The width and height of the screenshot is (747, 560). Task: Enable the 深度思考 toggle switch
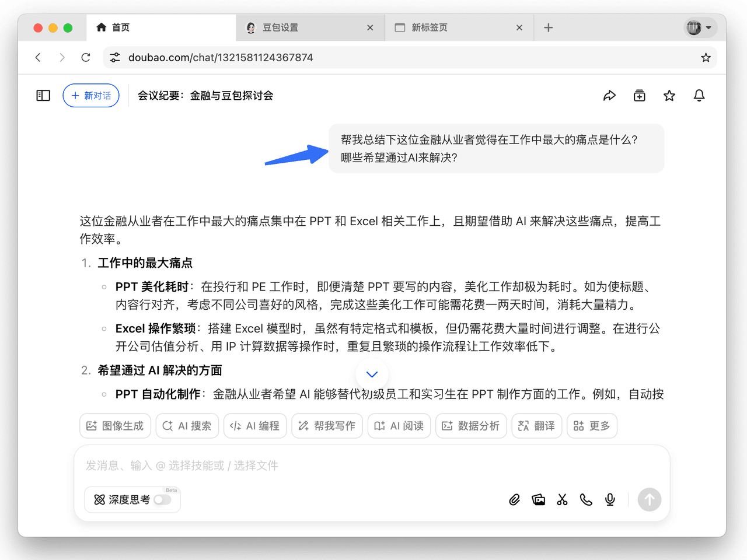click(x=162, y=500)
